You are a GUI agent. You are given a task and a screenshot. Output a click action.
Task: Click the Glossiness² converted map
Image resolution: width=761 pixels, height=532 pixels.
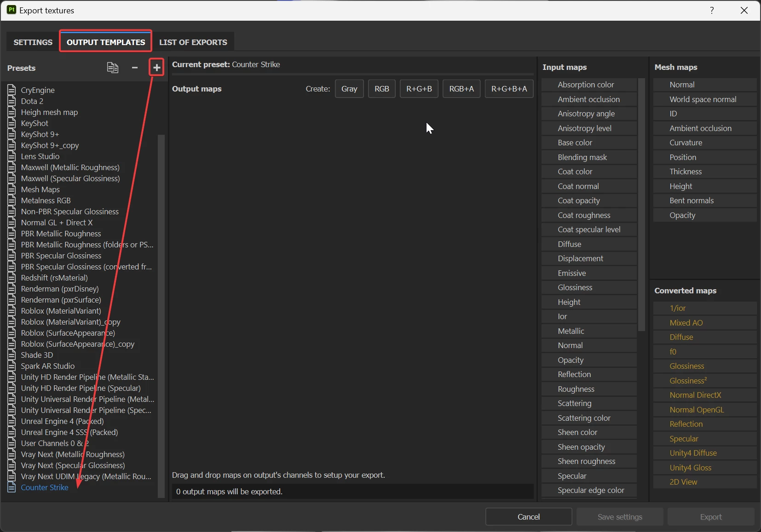(705, 381)
